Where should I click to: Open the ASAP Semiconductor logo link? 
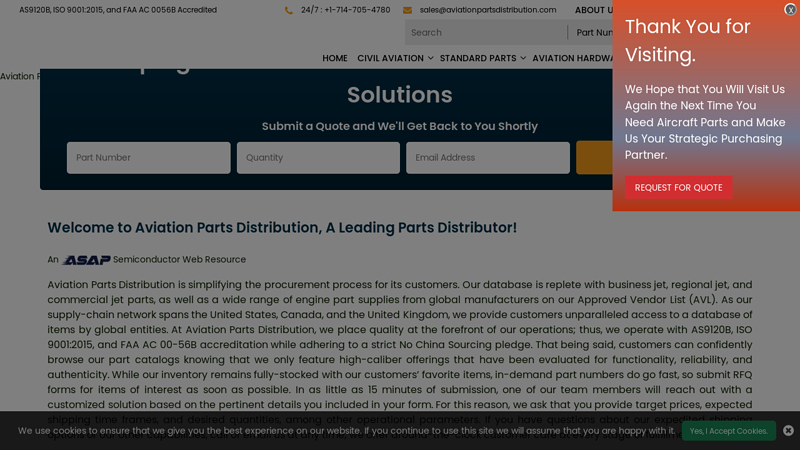pos(86,260)
